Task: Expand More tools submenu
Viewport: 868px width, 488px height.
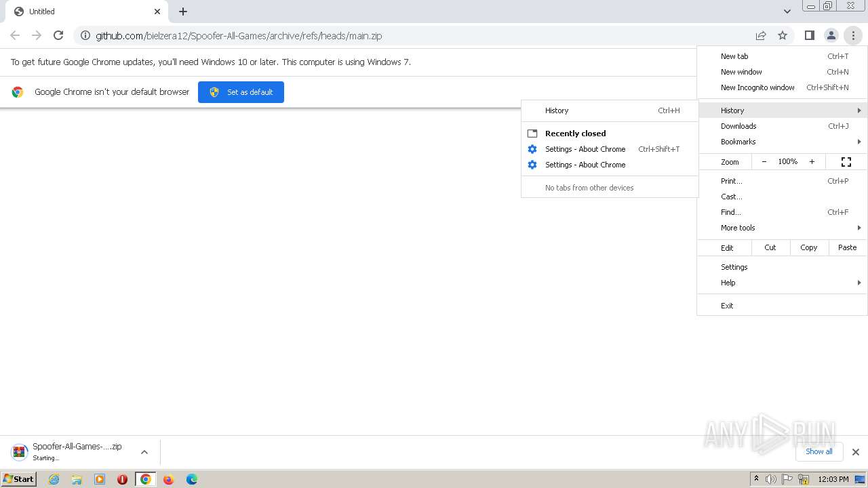Action: click(x=782, y=228)
